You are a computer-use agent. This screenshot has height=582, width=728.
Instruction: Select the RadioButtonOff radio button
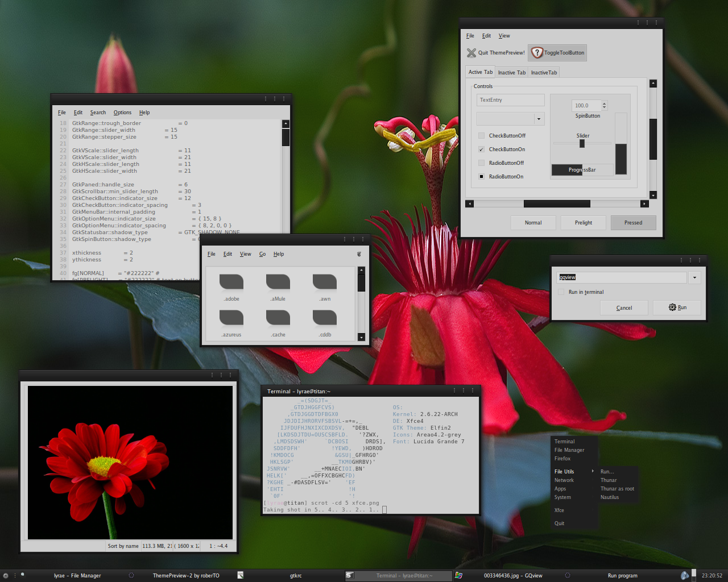(482, 163)
